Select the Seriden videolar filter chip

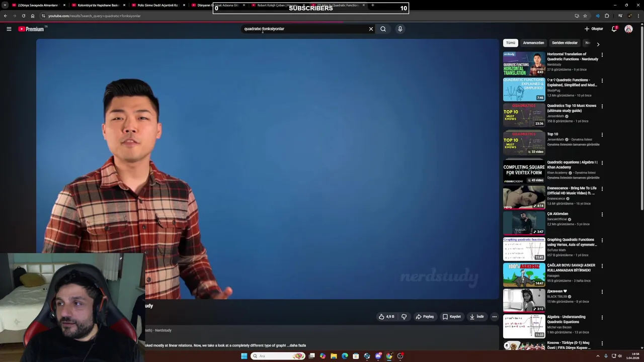pos(565,43)
